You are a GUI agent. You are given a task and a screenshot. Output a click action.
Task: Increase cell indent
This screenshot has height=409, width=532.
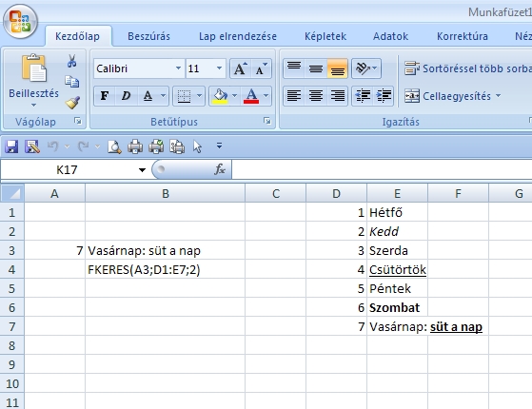click(384, 96)
